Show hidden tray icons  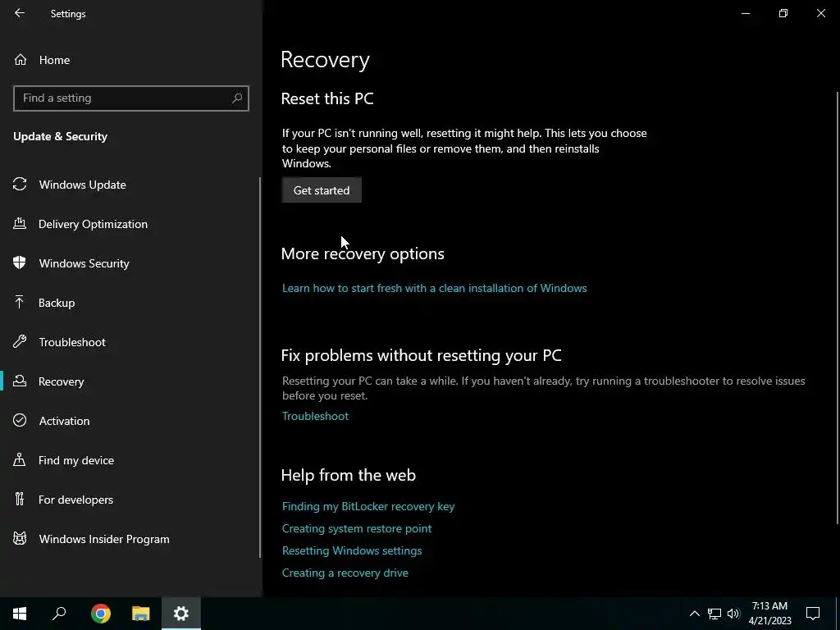coord(694,614)
